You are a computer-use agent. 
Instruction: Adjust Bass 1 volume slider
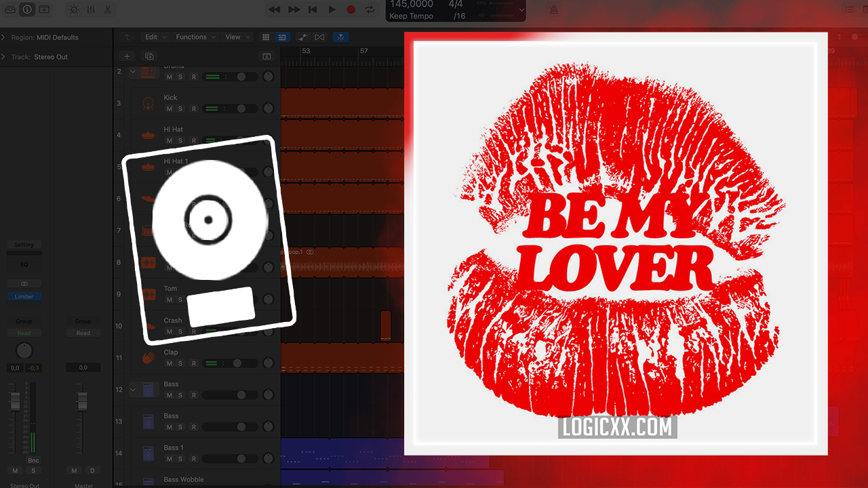coord(231,459)
